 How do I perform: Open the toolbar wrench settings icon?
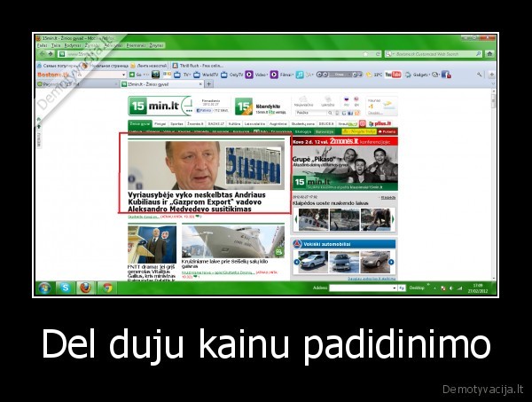[x=479, y=75]
